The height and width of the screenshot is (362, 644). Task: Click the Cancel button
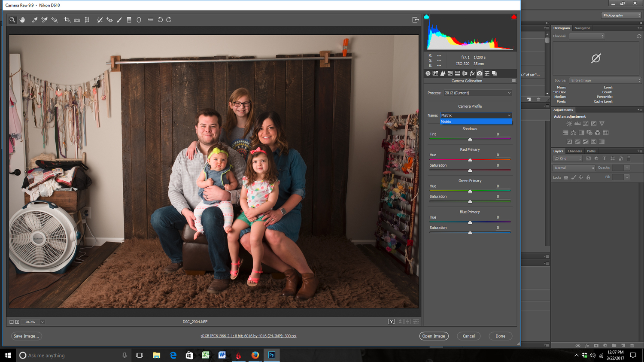[468, 336]
